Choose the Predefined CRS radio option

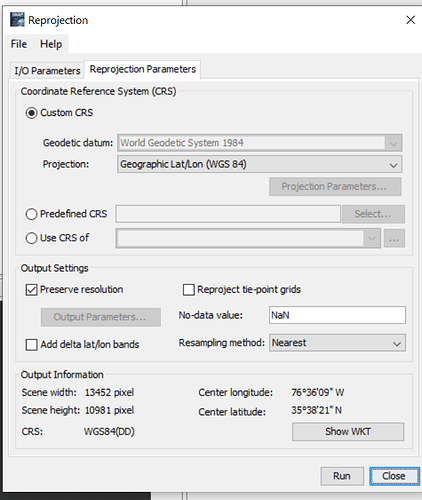pos(31,214)
